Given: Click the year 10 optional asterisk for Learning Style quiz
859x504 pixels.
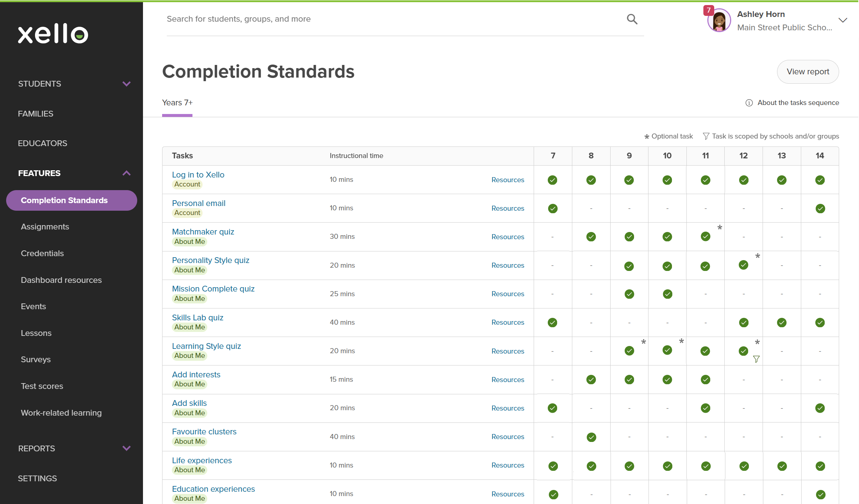Looking at the screenshot, I should tap(681, 341).
